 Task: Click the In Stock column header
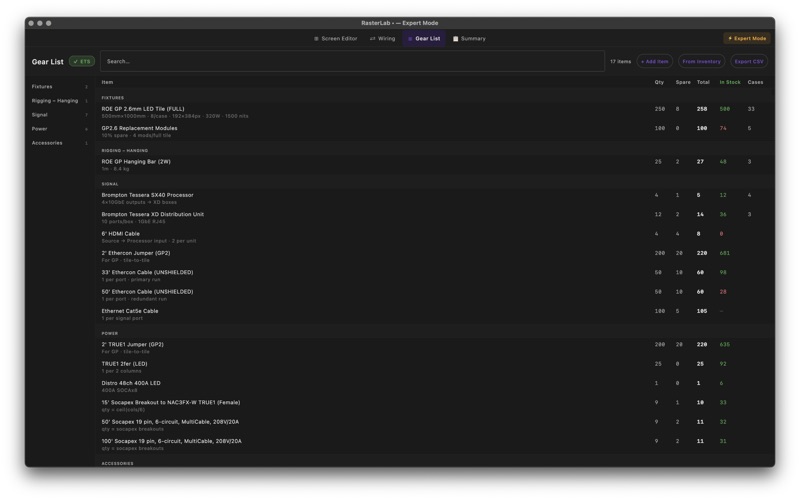730,82
